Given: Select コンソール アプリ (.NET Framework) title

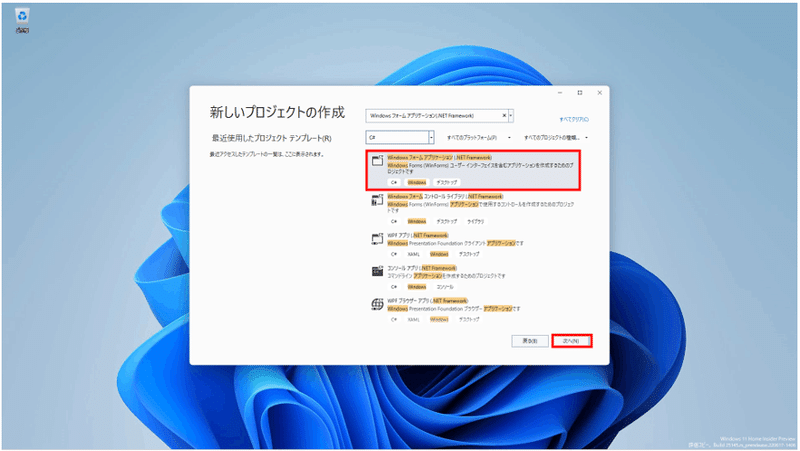Looking at the screenshot, I should click(422, 268).
